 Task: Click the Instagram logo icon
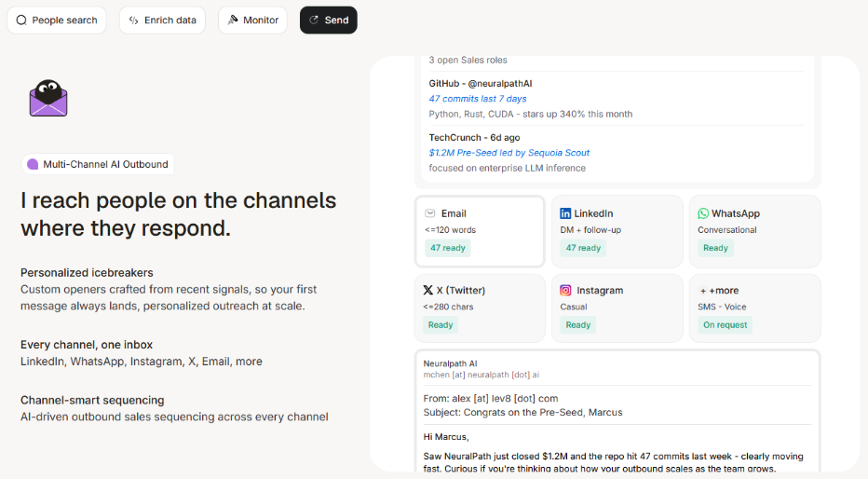coord(565,290)
